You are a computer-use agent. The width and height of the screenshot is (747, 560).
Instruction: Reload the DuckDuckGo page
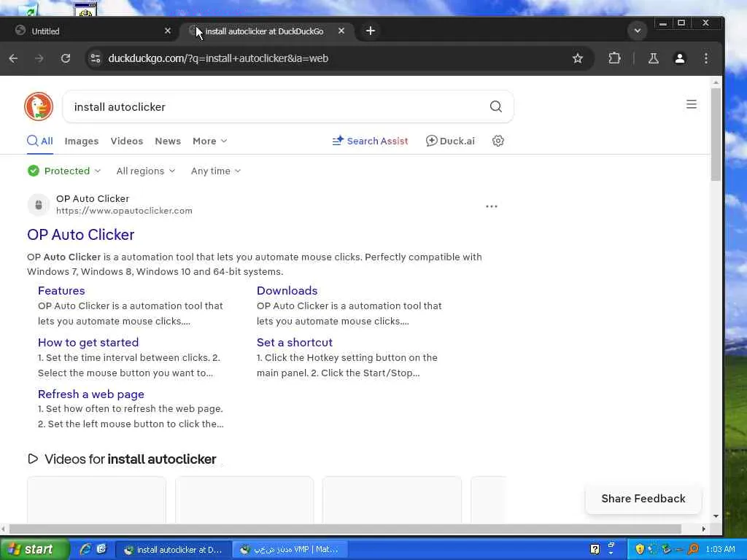coord(66,58)
